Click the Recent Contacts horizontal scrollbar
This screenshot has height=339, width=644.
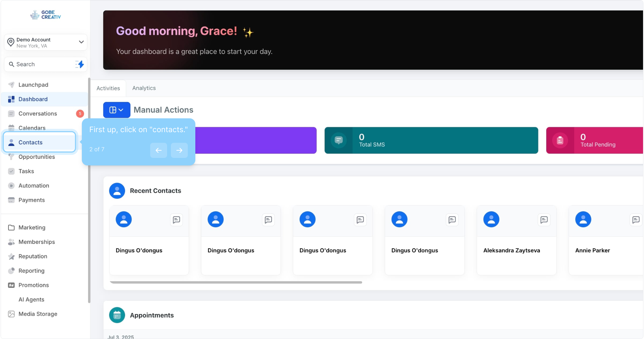(236, 282)
